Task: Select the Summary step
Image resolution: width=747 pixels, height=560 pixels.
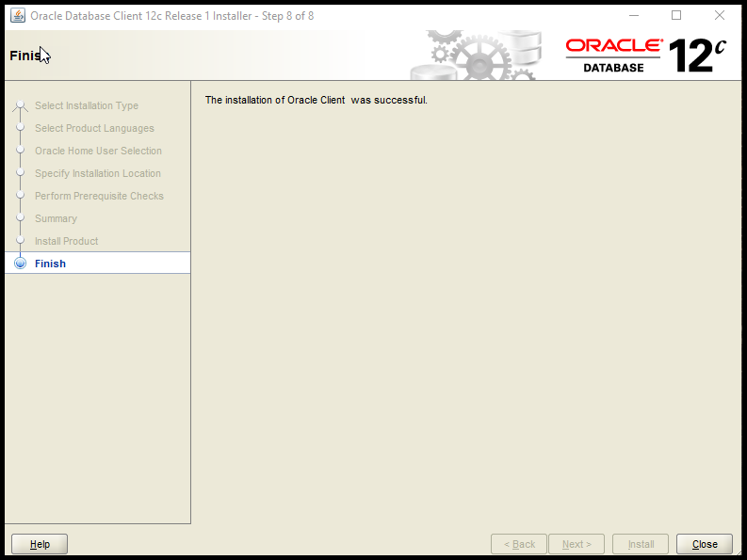Action: 56,218
